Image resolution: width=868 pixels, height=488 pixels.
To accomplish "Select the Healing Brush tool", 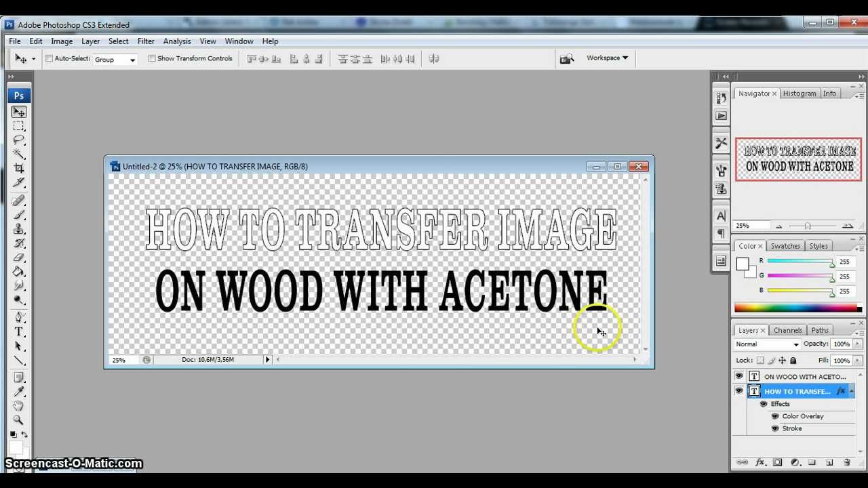I will (19, 201).
